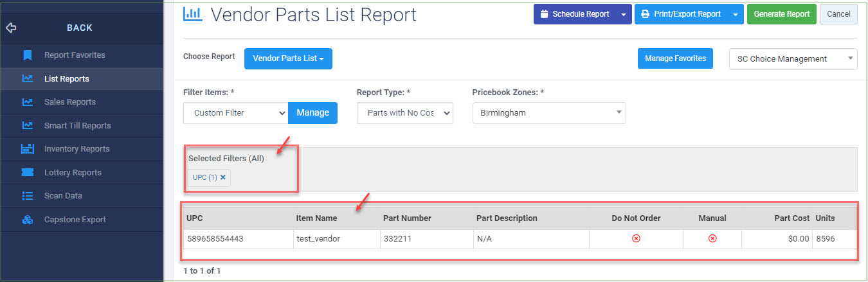Toggle the Manual status icon in row

[x=712, y=238]
